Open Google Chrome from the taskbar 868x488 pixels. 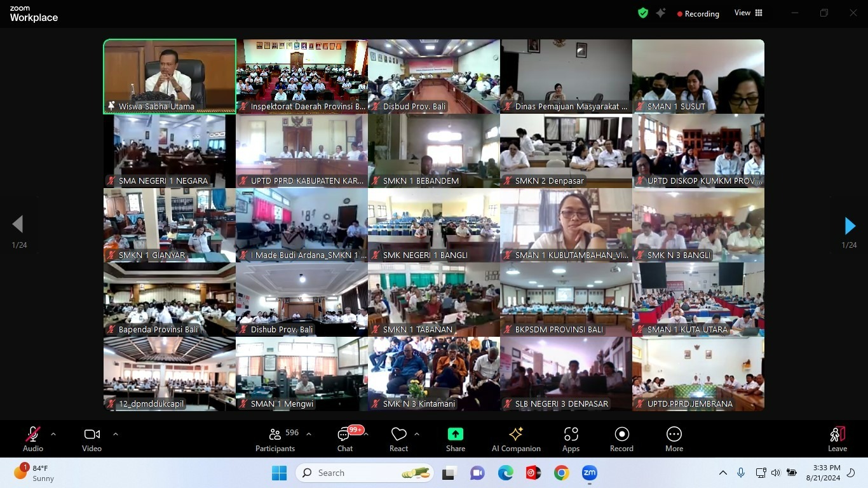click(561, 473)
